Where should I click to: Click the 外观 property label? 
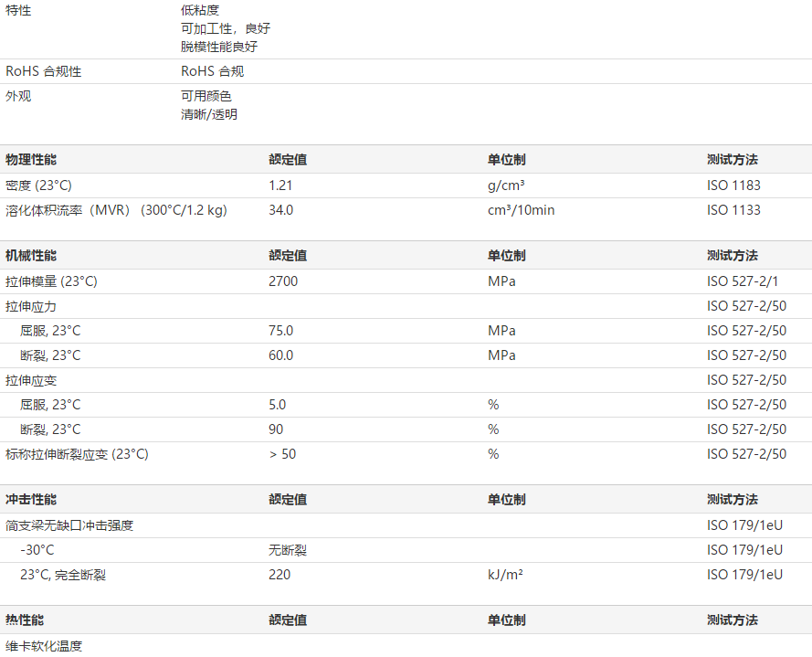17,96
